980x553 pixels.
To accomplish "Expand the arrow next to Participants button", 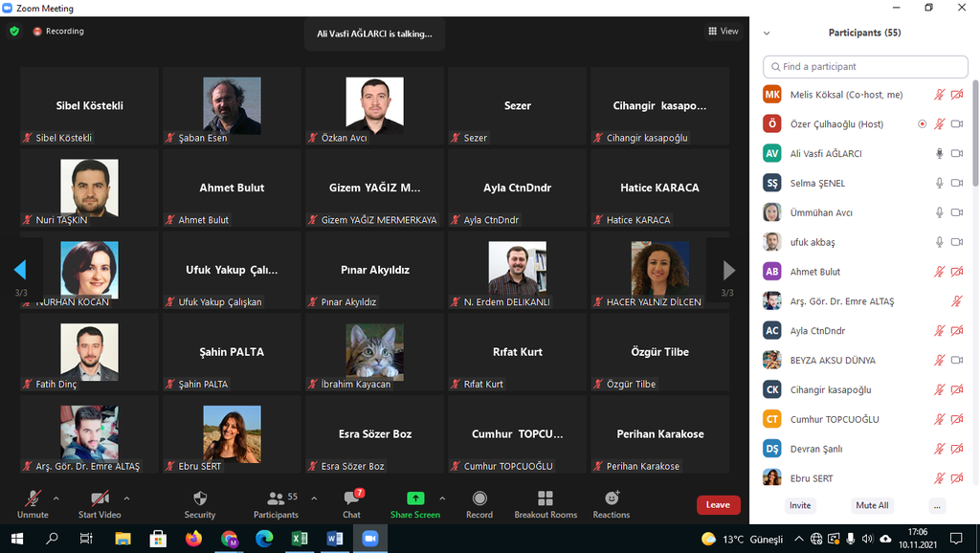I will click(x=314, y=498).
